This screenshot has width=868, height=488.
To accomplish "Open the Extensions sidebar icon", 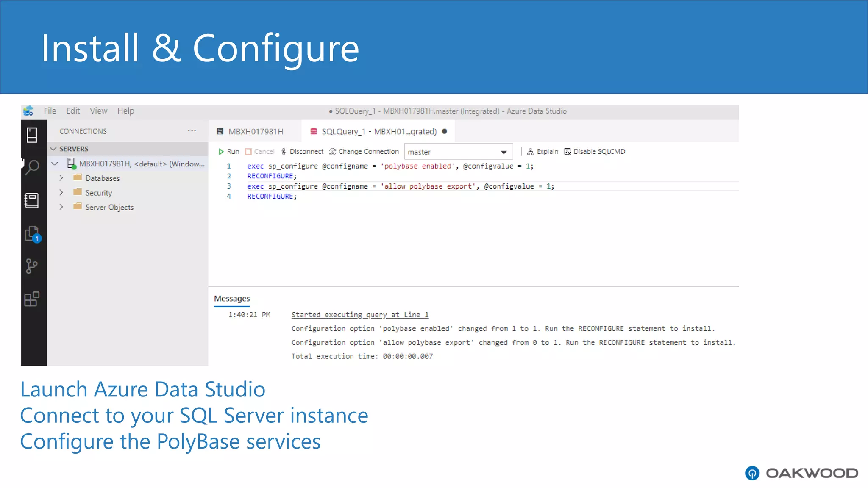I will click(32, 299).
